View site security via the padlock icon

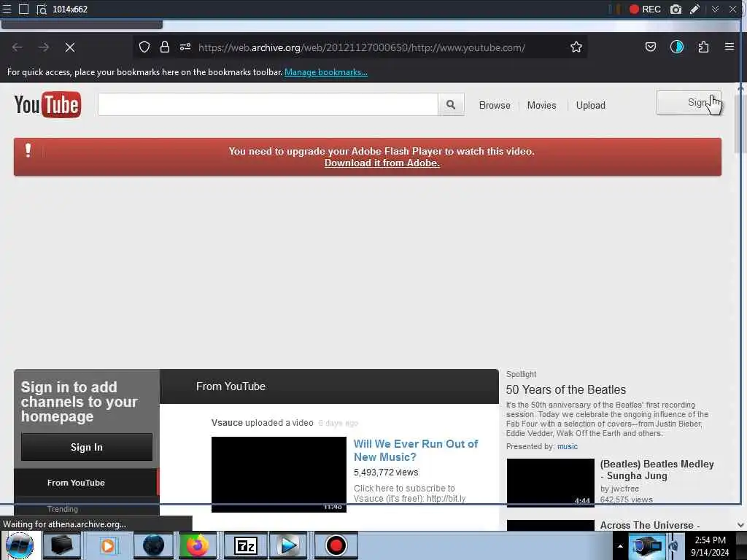click(x=165, y=47)
